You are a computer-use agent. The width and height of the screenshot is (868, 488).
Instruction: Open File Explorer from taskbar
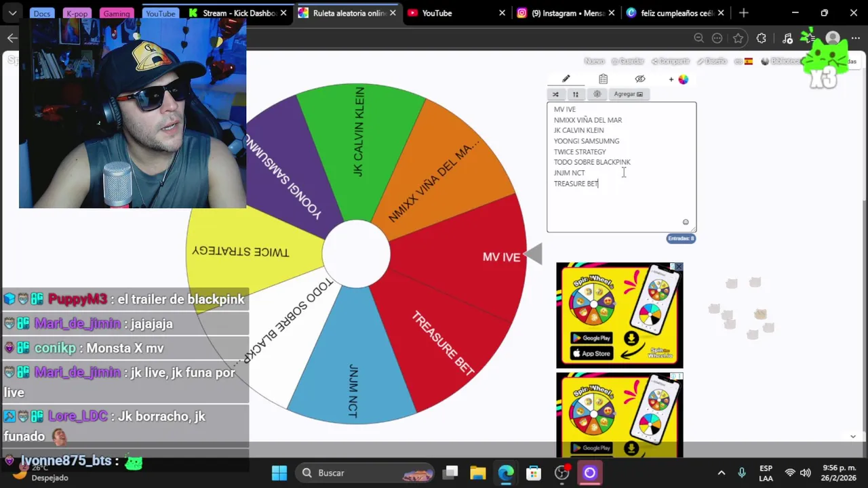(477, 472)
